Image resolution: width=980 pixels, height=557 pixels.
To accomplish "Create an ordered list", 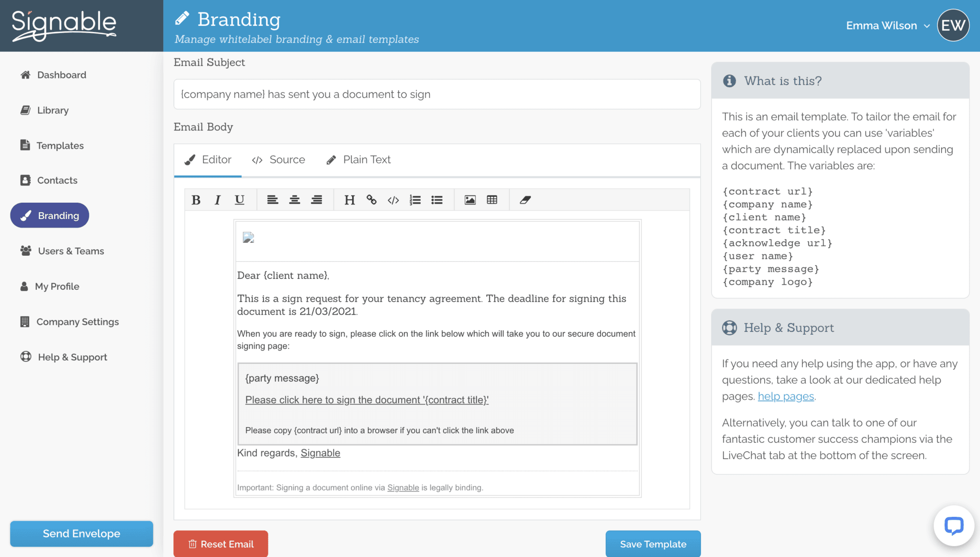I will click(x=415, y=200).
